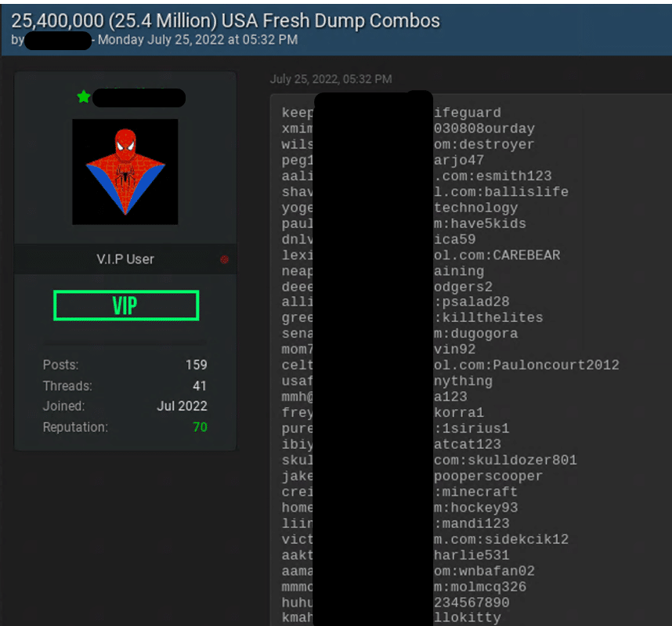672x626 pixels.
Task: Click the 'Reputation:' label
Action: point(75,427)
